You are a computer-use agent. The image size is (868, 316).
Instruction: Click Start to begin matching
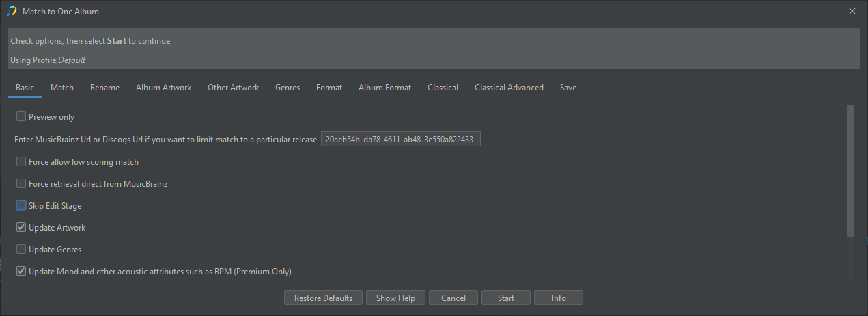(x=506, y=298)
